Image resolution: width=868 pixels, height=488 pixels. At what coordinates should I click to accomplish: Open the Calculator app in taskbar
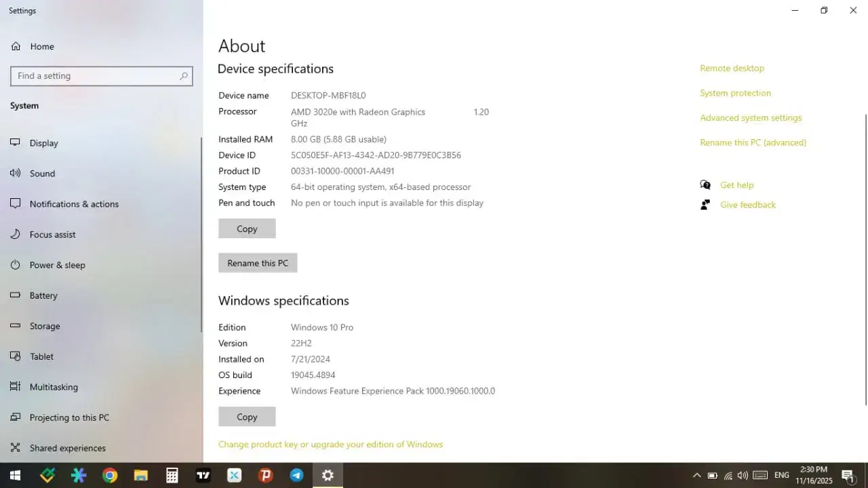coord(172,475)
